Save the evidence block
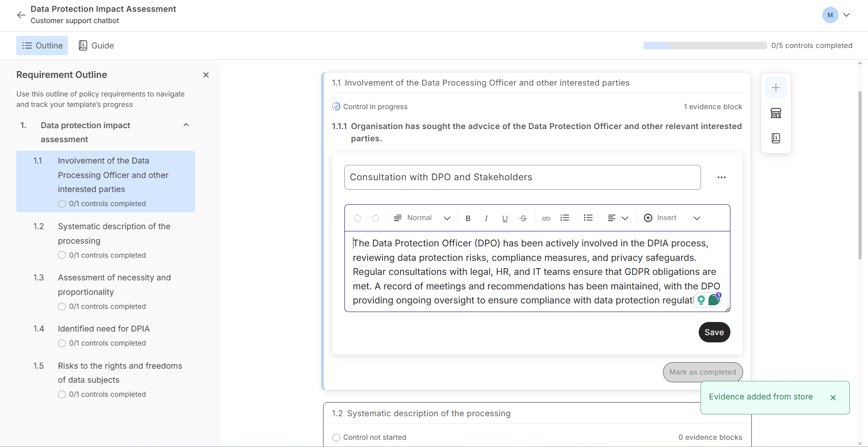Viewport: 868px width, 447px height. [714, 332]
